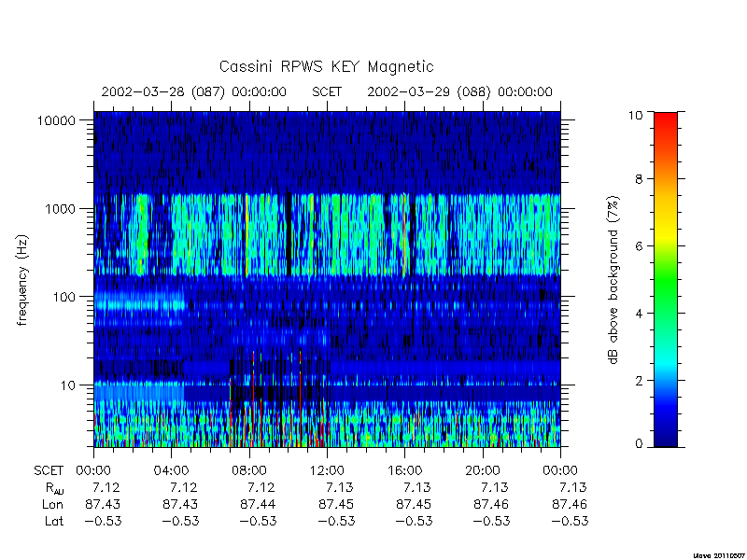The image size is (747, 560).
Task: Click the 6 dB label on the color scale
Action: pos(639,246)
